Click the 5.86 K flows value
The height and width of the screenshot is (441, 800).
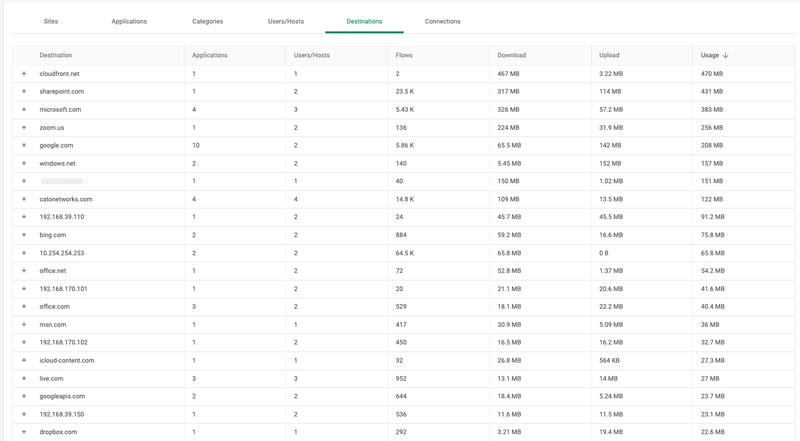pyautogui.click(x=405, y=145)
